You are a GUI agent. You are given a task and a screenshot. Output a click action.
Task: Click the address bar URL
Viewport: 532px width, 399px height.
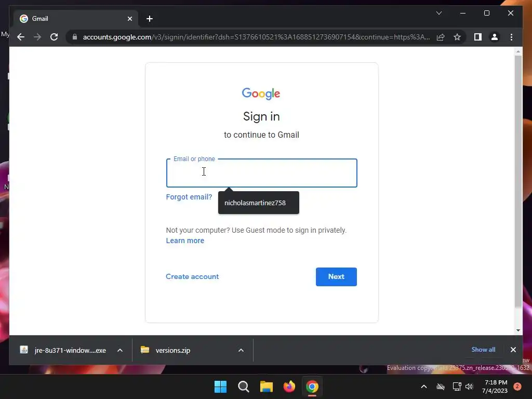pos(256,37)
